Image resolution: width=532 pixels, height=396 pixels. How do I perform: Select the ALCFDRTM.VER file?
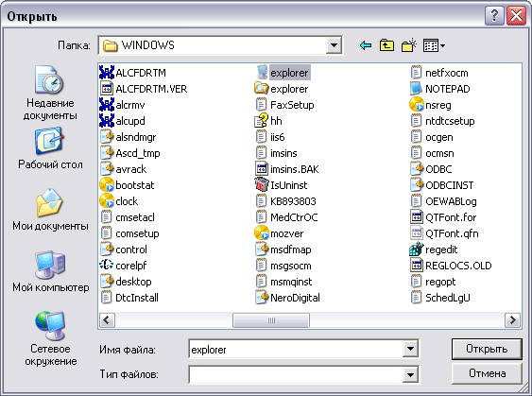click(x=144, y=89)
